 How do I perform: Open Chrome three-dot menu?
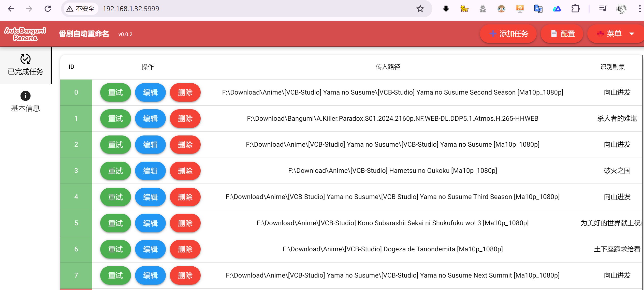pos(639,9)
